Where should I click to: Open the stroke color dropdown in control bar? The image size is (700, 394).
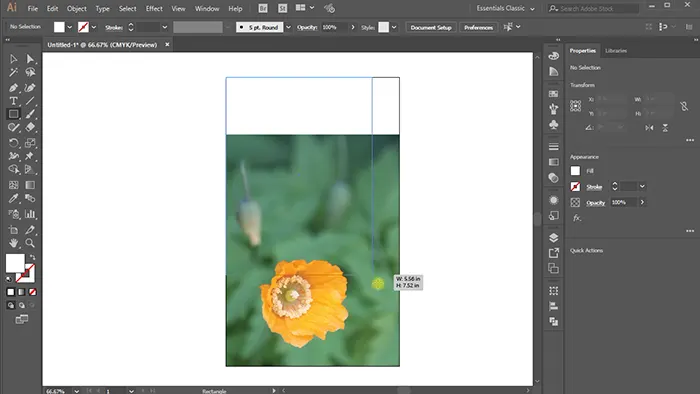(x=94, y=27)
